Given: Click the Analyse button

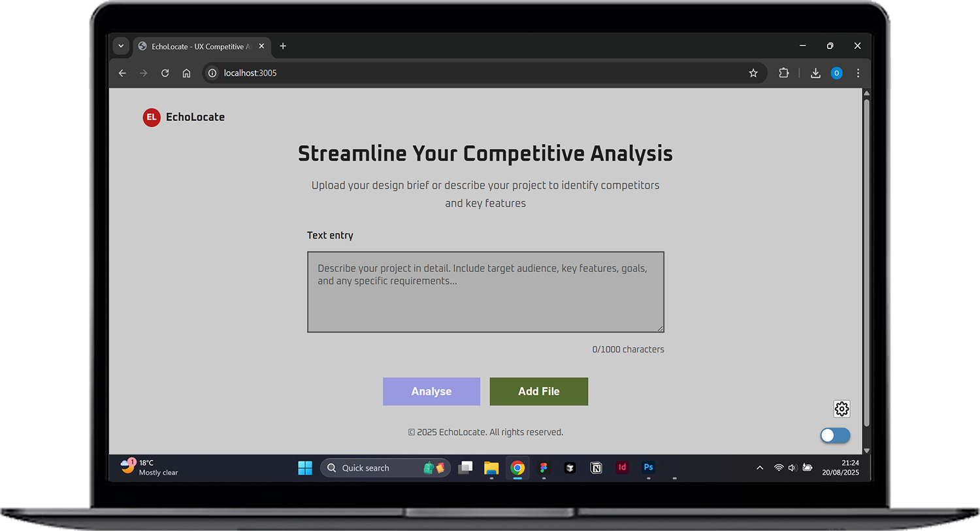Looking at the screenshot, I should click(431, 391).
